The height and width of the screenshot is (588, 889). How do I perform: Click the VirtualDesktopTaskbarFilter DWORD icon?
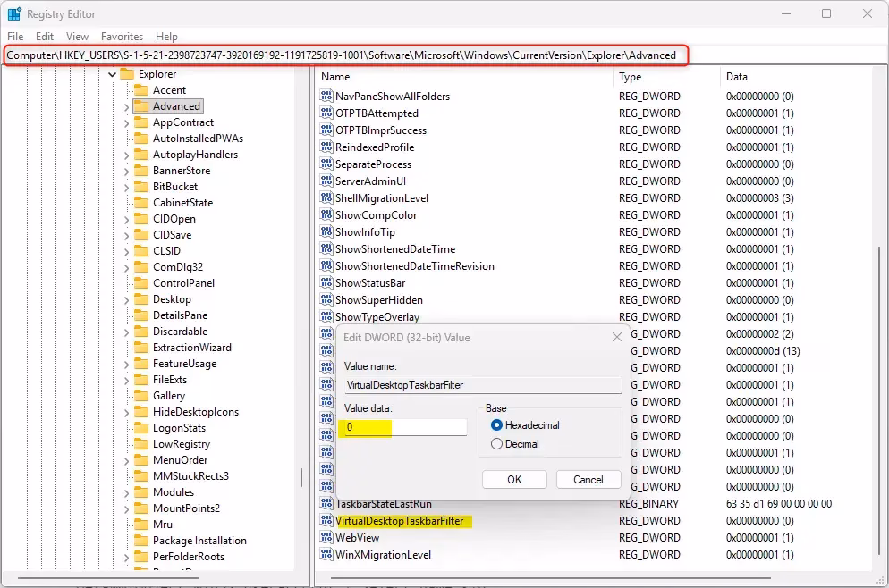326,521
